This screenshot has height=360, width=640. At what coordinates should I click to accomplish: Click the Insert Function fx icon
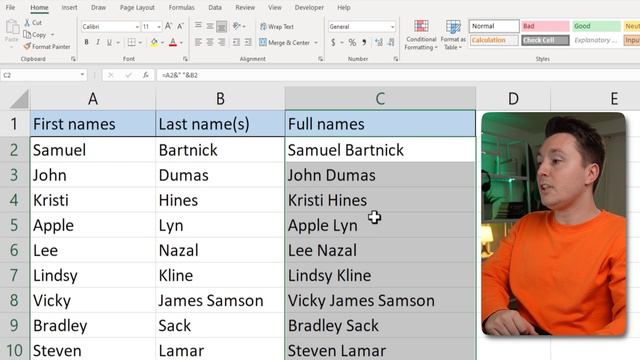145,75
